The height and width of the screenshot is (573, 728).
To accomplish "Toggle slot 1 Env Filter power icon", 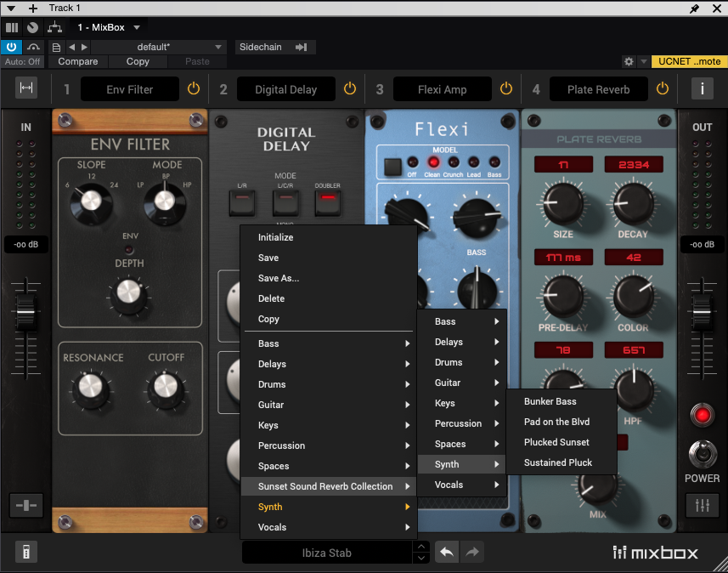I will [x=194, y=88].
